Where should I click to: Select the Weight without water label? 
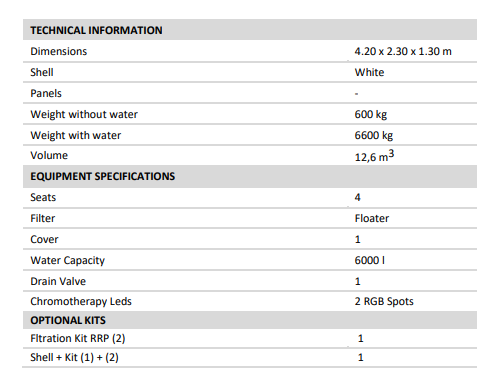pyautogui.click(x=84, y=114)
